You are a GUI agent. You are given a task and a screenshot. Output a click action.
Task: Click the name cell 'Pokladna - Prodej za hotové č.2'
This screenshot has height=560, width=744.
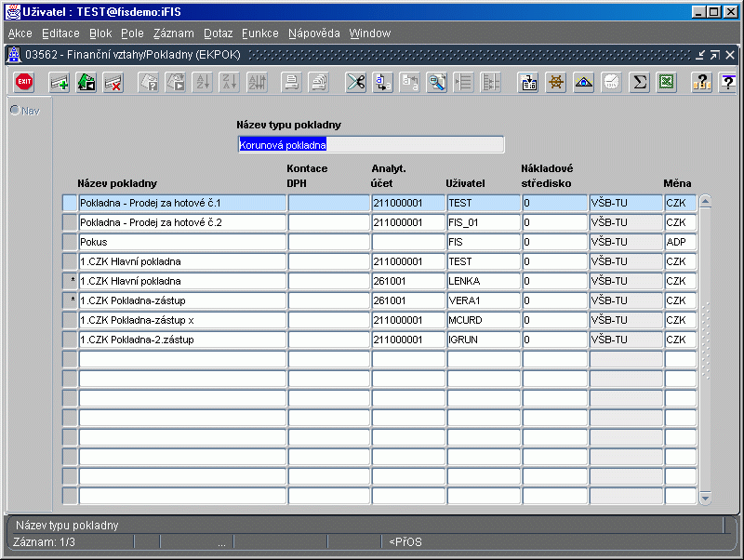pos(182,222)
